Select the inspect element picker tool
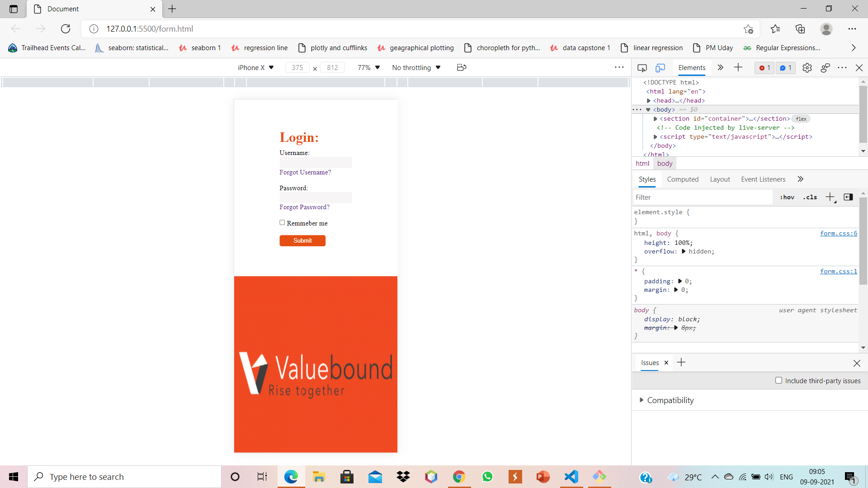This screenshot has height=488, width=868. (x=642, y=68)
